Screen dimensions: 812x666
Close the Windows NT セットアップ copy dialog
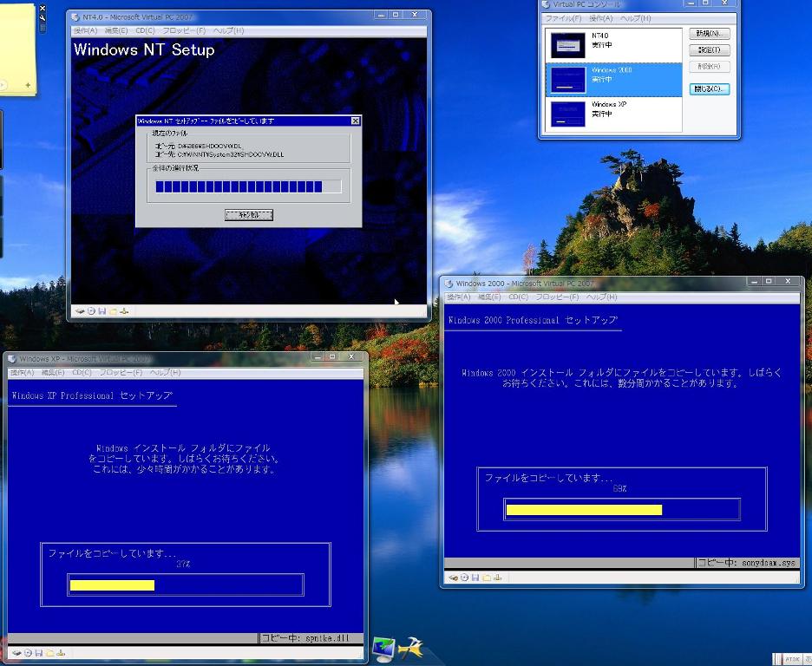click(x=356, y=121)
